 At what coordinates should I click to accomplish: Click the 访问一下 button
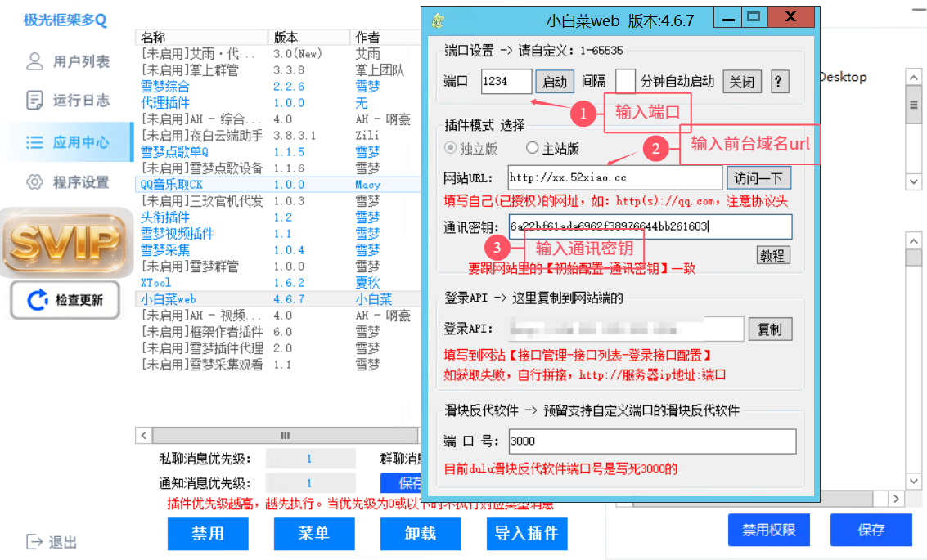[758, 178]
